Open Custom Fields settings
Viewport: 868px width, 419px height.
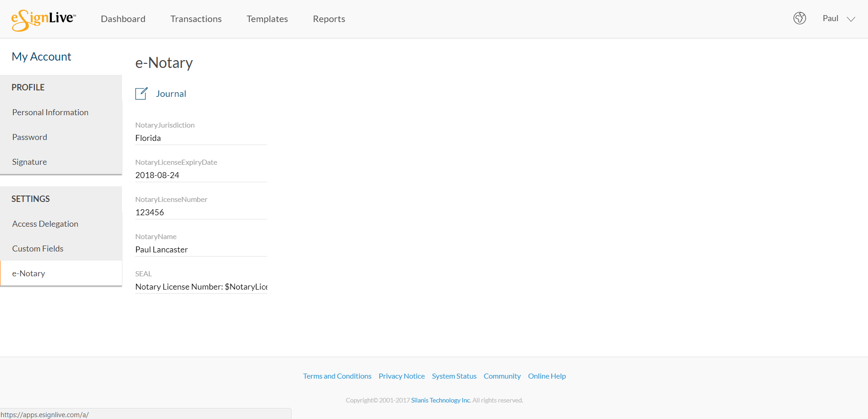point(61,249)
